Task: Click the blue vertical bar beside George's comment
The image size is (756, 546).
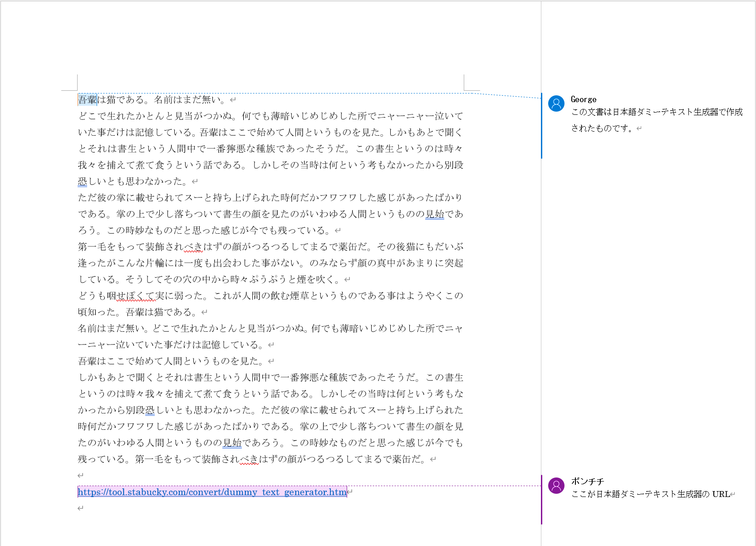Action: pyautogui.click(x=541, y=126)
